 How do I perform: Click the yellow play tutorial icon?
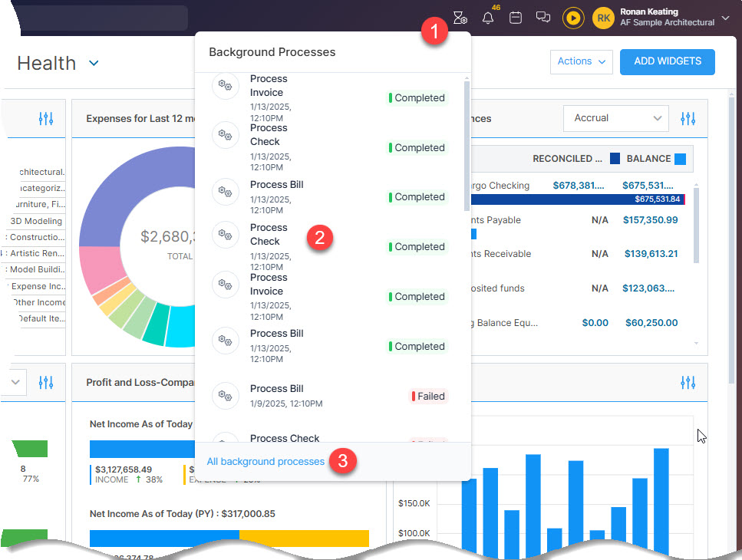tap(573, 18)
